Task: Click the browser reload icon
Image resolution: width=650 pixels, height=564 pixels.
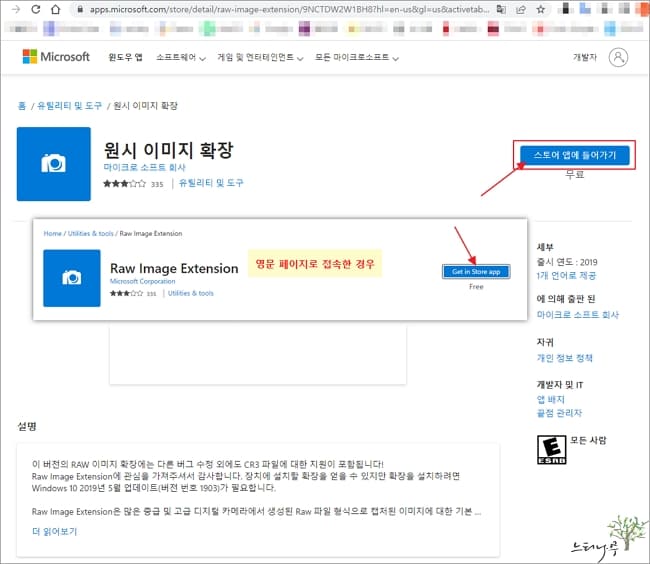Action: [36, 9]
